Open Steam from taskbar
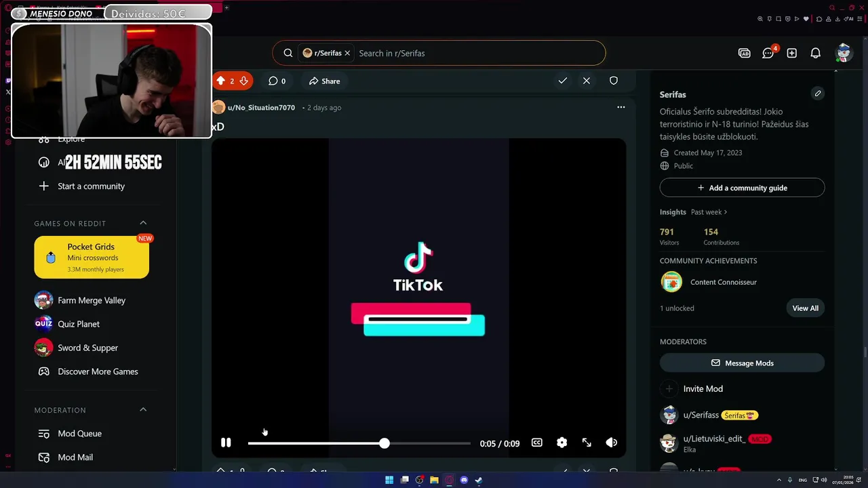 coord(479,480)
